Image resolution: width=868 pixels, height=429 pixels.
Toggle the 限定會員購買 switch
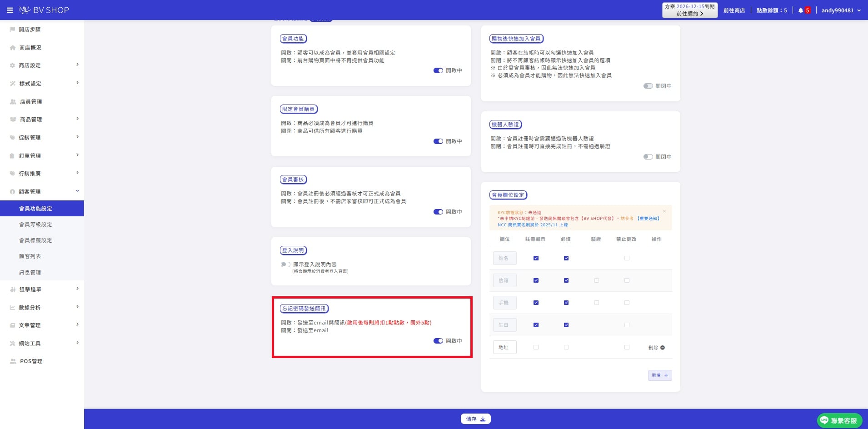(438, 141)
